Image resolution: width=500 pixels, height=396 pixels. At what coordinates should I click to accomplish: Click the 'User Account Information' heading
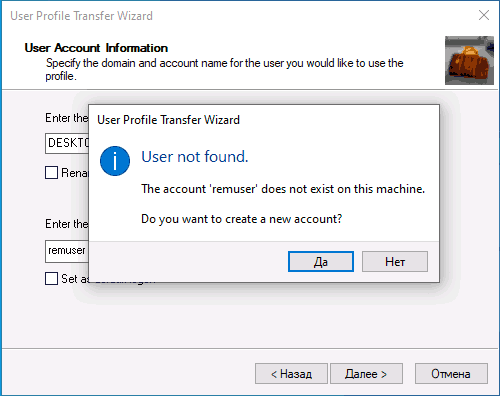point(96,48)
